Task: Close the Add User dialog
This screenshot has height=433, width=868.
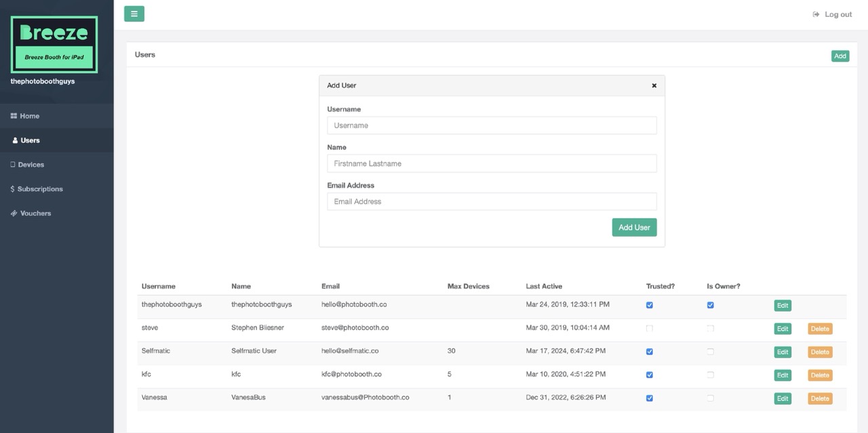Action: (x=654, y=85)
